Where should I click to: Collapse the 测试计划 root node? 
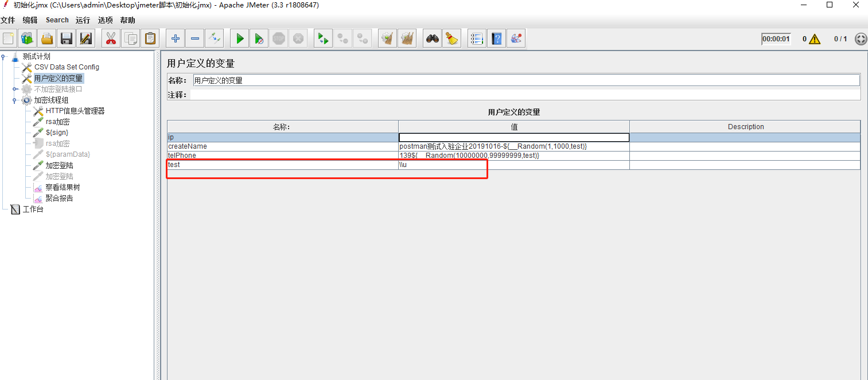3,56
